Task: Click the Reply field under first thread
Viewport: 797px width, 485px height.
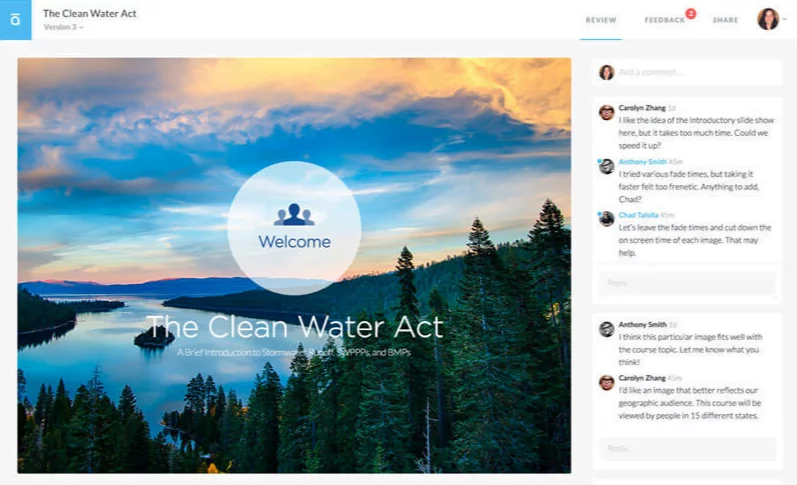Action: point(687,283)
